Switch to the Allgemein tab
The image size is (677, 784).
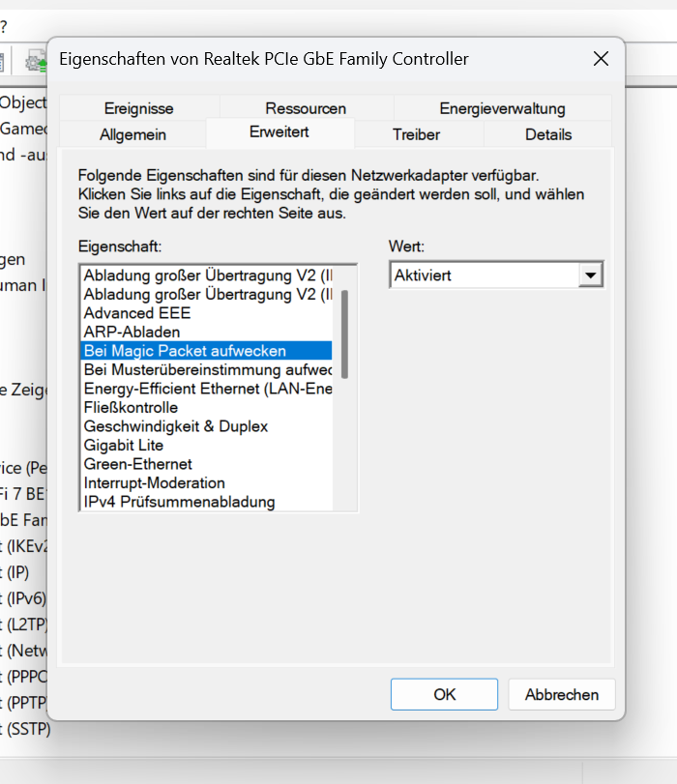(x=132, y=134)
